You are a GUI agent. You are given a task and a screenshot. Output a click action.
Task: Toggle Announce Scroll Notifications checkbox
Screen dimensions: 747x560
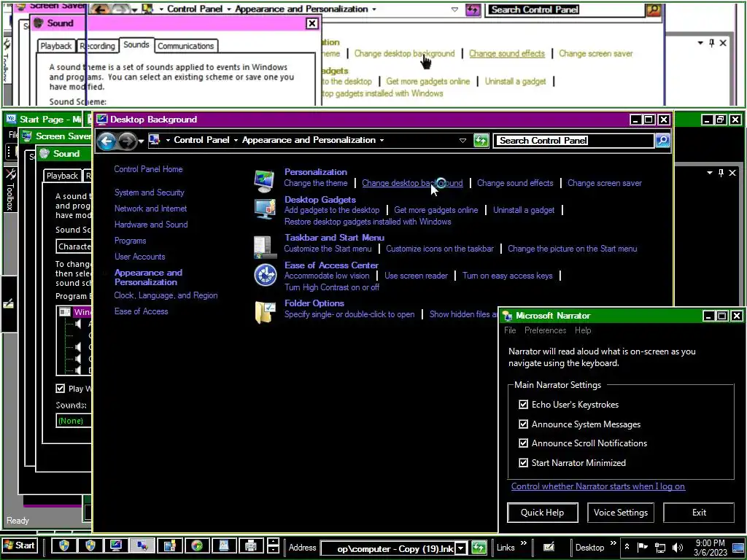tap(524, 443)
